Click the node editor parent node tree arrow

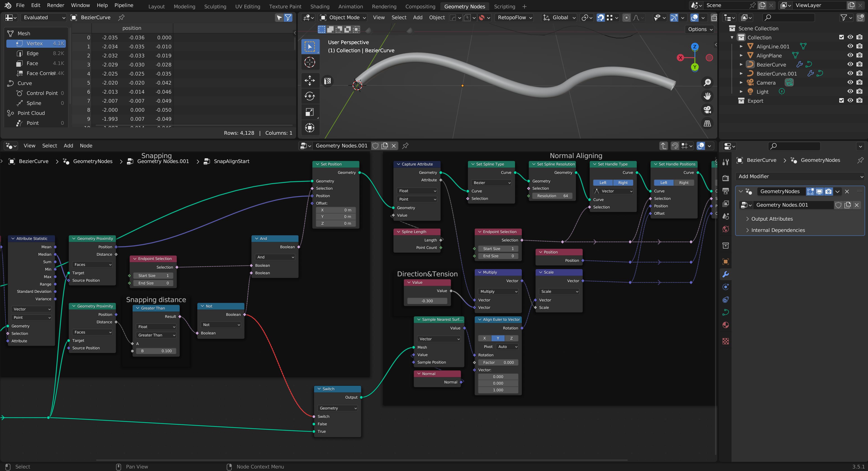tap(663, 146)
